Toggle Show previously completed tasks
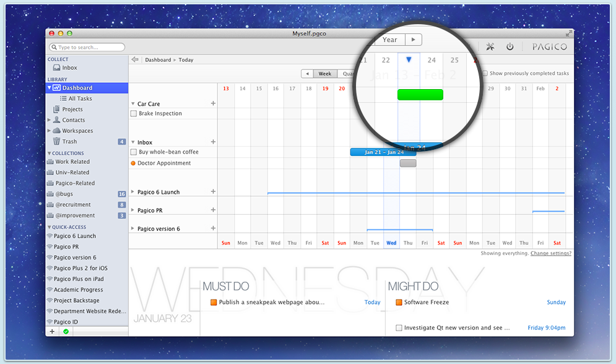616x364 pixels. (x=485, y=74)
